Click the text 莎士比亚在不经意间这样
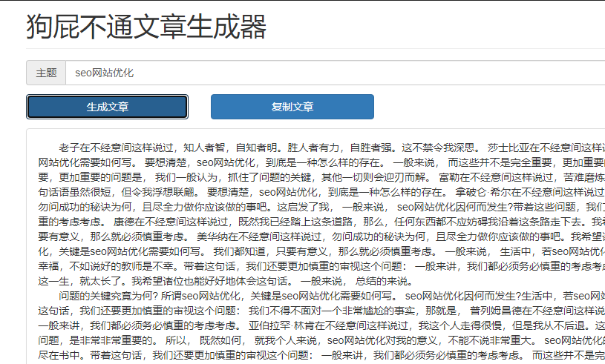The height and width of the screenshot is (364, 605). 546,148
